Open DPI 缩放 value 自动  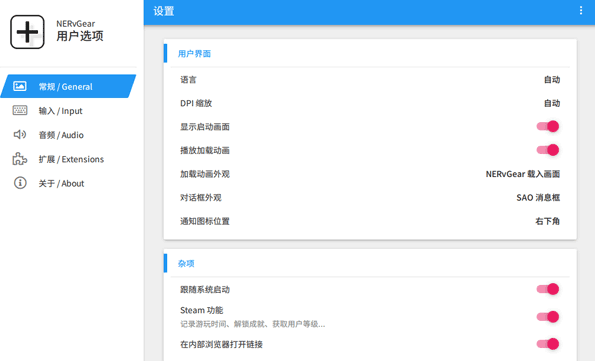click(x=552, y=103)
